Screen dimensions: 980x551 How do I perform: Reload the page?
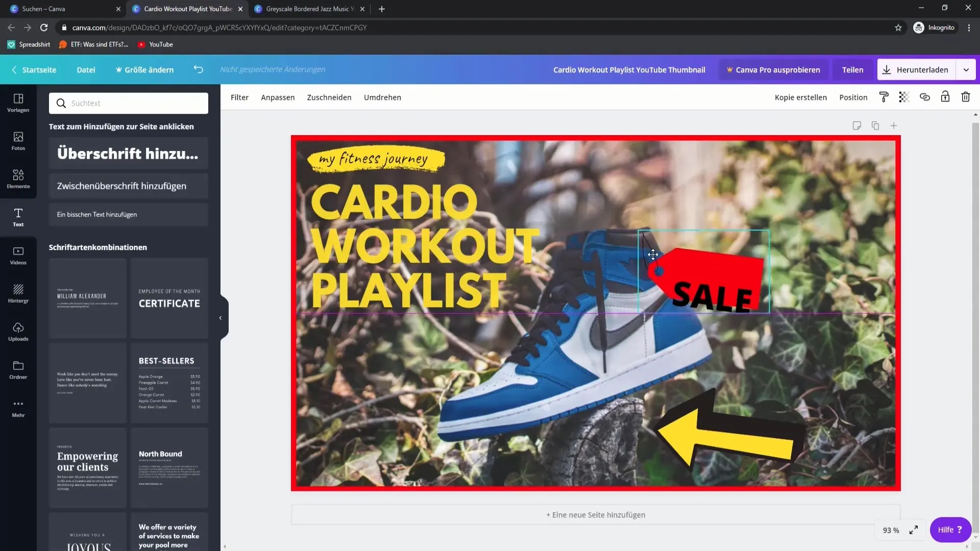coord(44,28)
